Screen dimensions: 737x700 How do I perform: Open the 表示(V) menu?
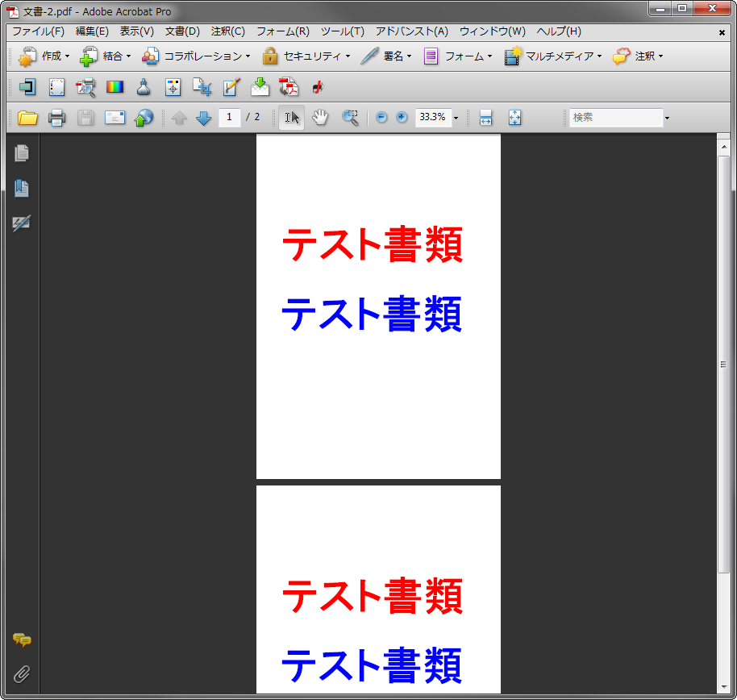[x=137, y=31]
